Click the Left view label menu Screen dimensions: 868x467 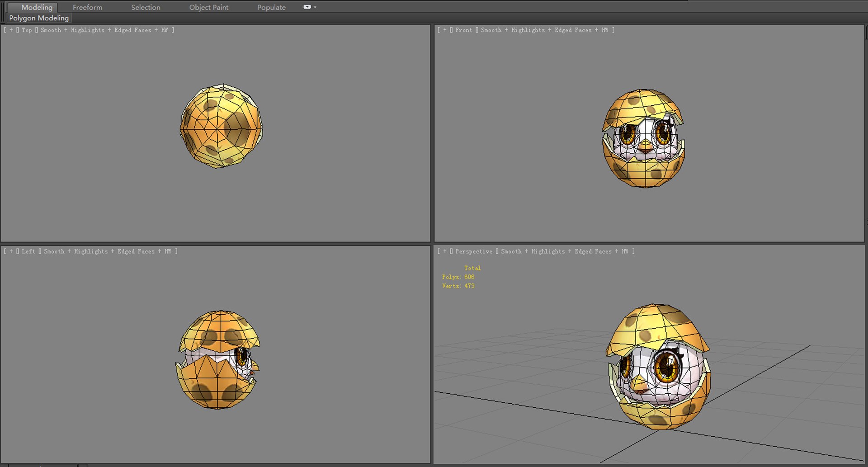pos(28,251)
